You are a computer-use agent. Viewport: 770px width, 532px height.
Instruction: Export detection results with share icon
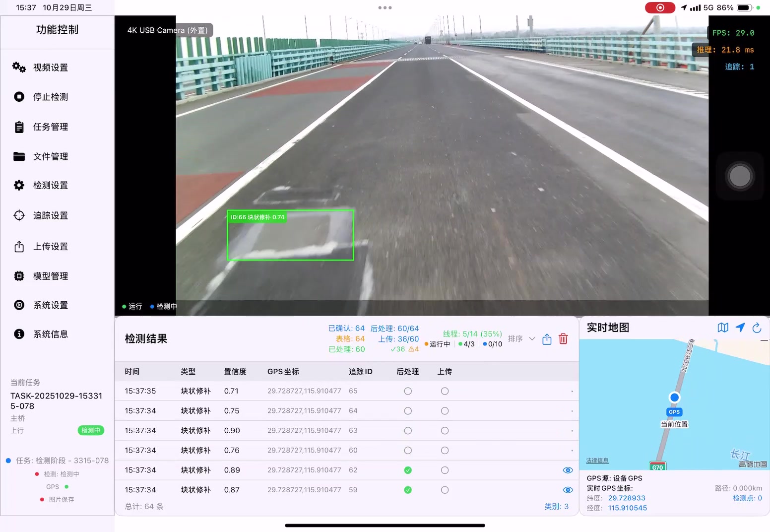(547, 339)
